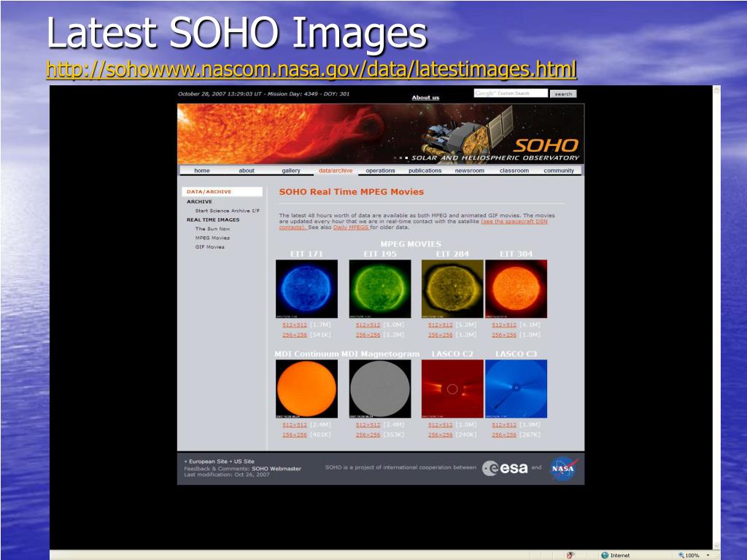Download the EIT 284 512x512 movie
This screenshot has width=747, height=560.
pyautogui.click(x=440, y=324)
